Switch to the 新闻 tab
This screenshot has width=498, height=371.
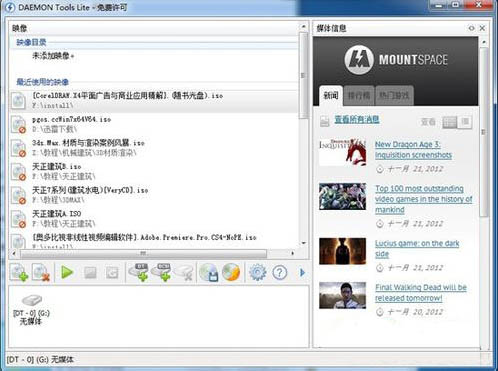point(331,96)
